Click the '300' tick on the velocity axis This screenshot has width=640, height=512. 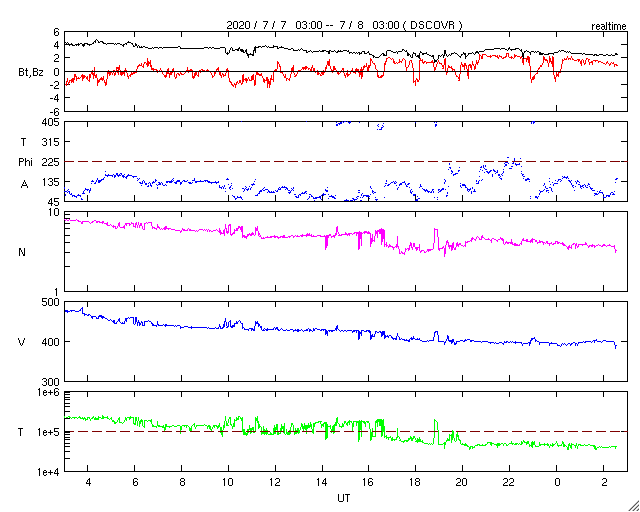coord(51,382)
